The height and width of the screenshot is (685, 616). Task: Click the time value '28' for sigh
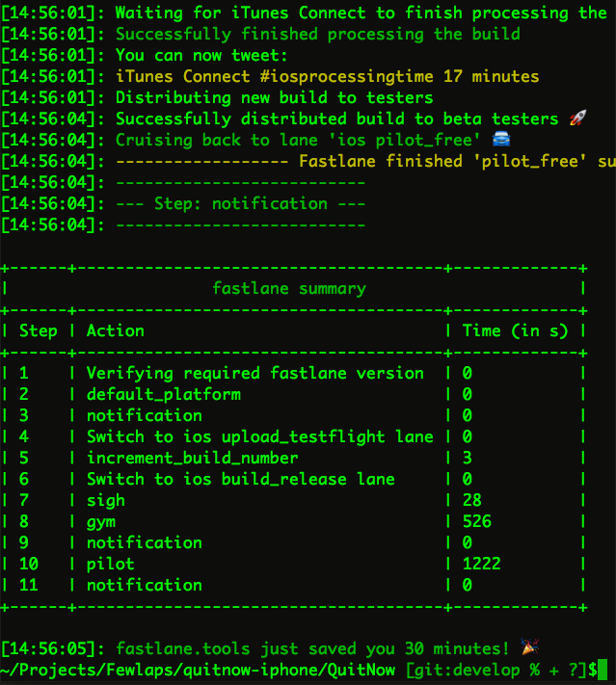(x=472, y=500)
